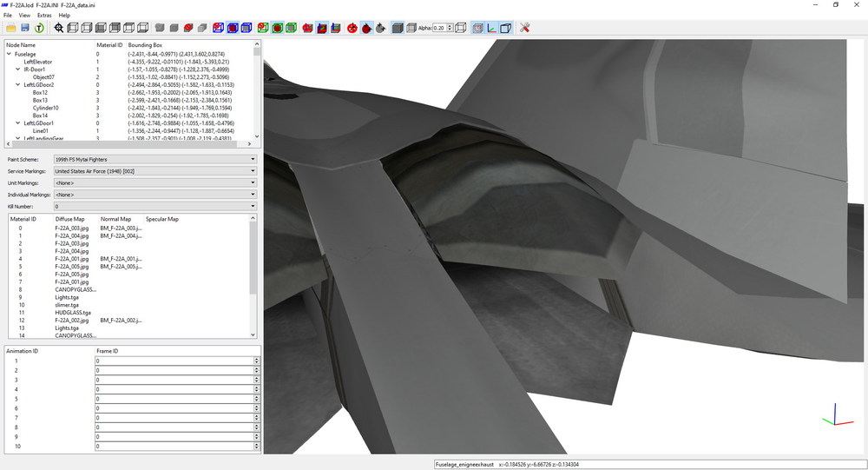Select the Object07 tree row
This screenshot has width=868, height=470.
(43, 77)
